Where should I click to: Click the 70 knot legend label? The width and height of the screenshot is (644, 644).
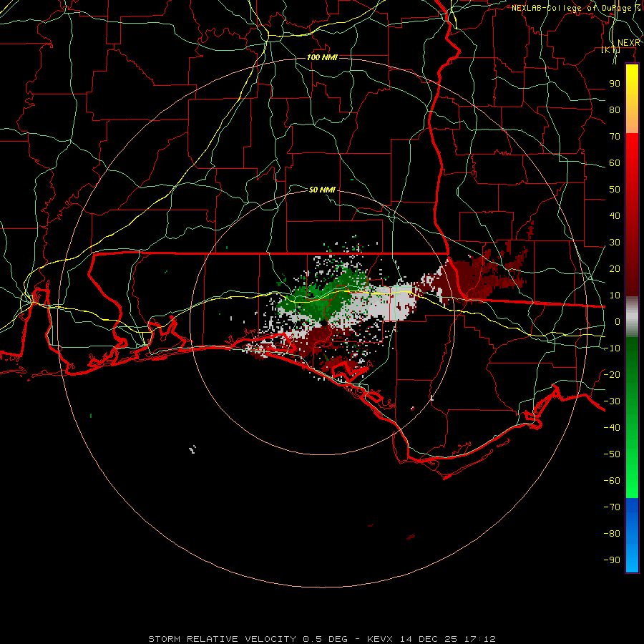tap(615, 137)
